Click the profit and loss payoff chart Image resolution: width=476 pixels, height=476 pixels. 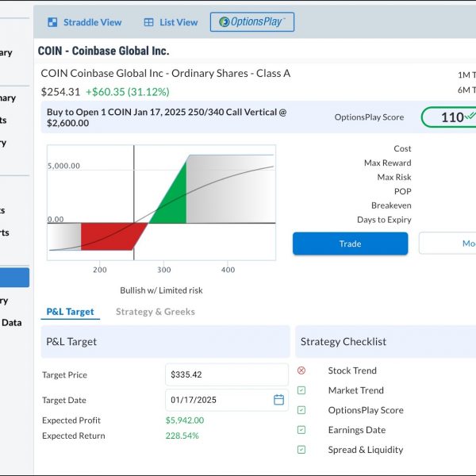coord(161,202)
